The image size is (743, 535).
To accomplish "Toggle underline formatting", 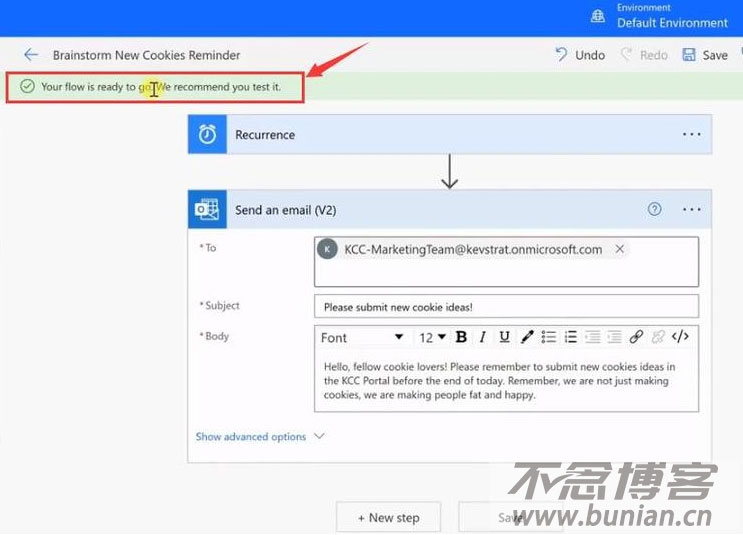I will coord(504,337).
